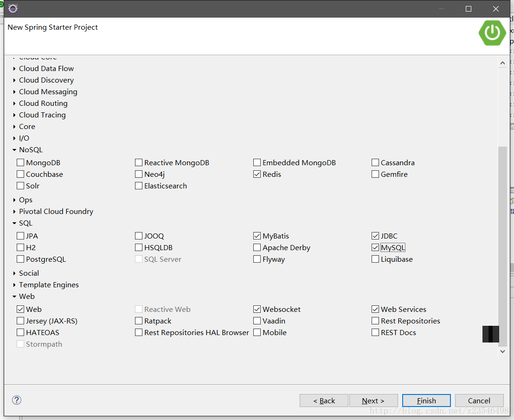Collapse the NoSQL category

coord(14,150)
